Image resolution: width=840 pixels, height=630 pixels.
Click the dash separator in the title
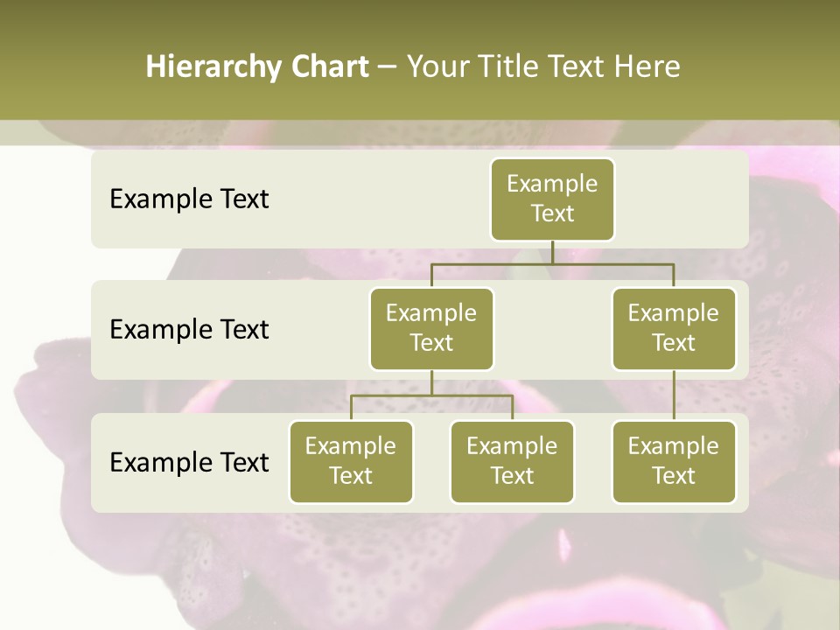click(x=387, y=67)
